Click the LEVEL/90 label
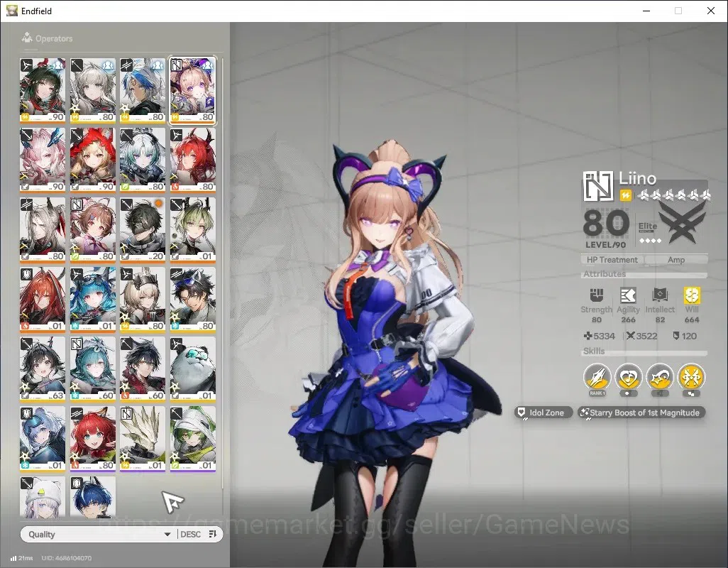The height and width of the screenshot is (568, 728). 605,245
